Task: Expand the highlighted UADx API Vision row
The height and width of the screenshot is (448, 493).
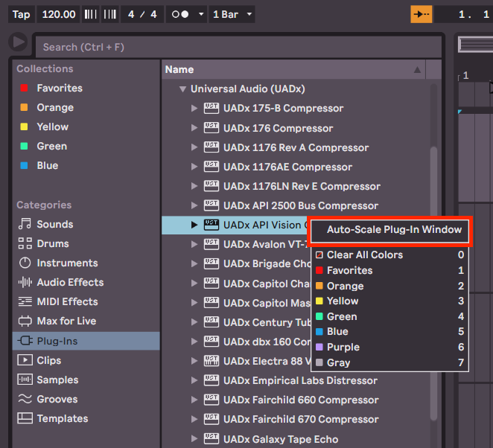Action: pos(194,225)
